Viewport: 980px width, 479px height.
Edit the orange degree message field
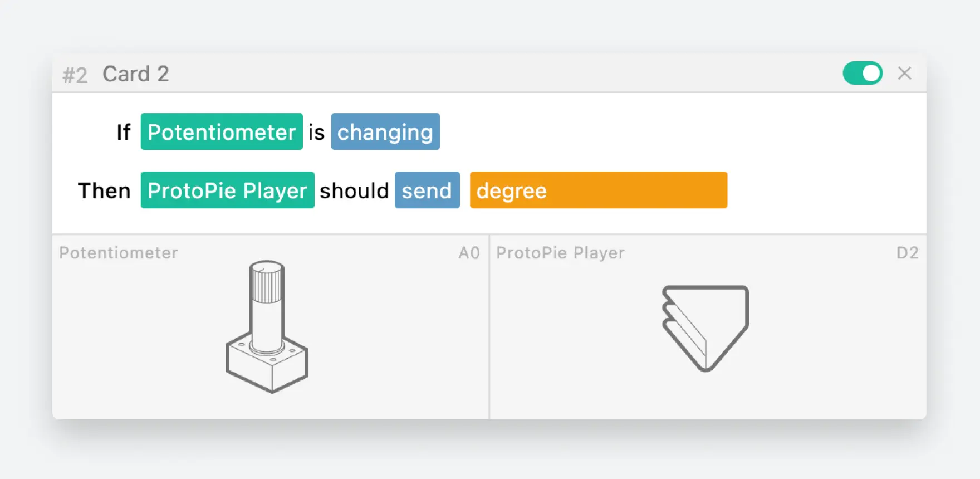point(599,190)
